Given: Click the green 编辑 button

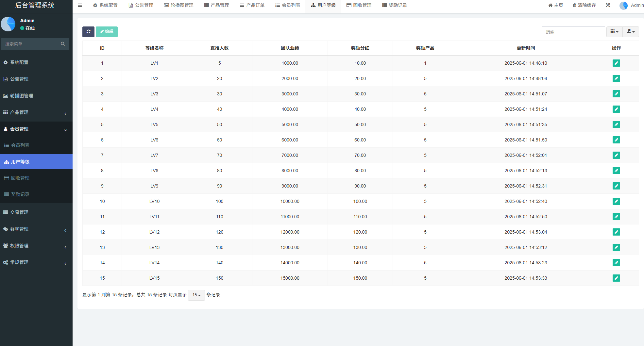Looking at the screenshot, I should click(107, 32).
